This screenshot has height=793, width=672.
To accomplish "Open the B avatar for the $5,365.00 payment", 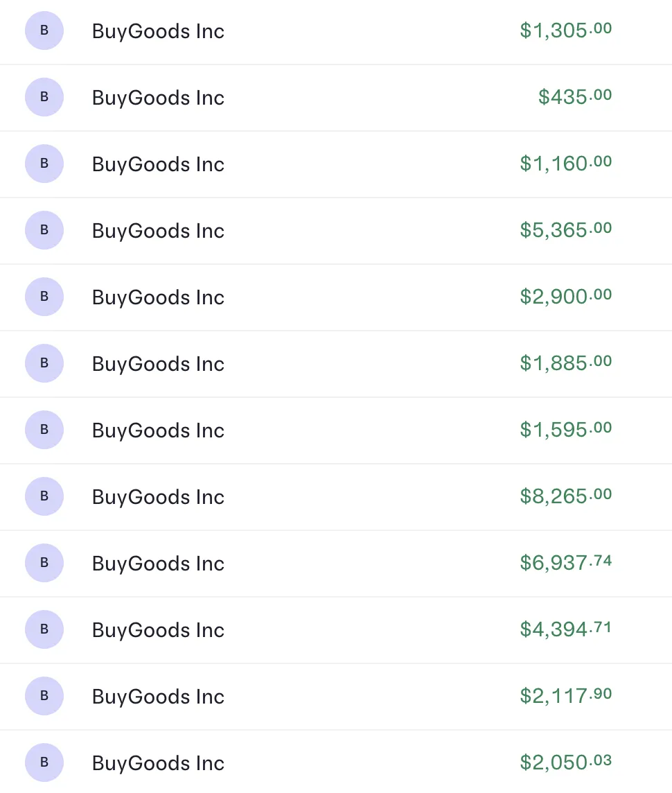I will coord(44,230).
